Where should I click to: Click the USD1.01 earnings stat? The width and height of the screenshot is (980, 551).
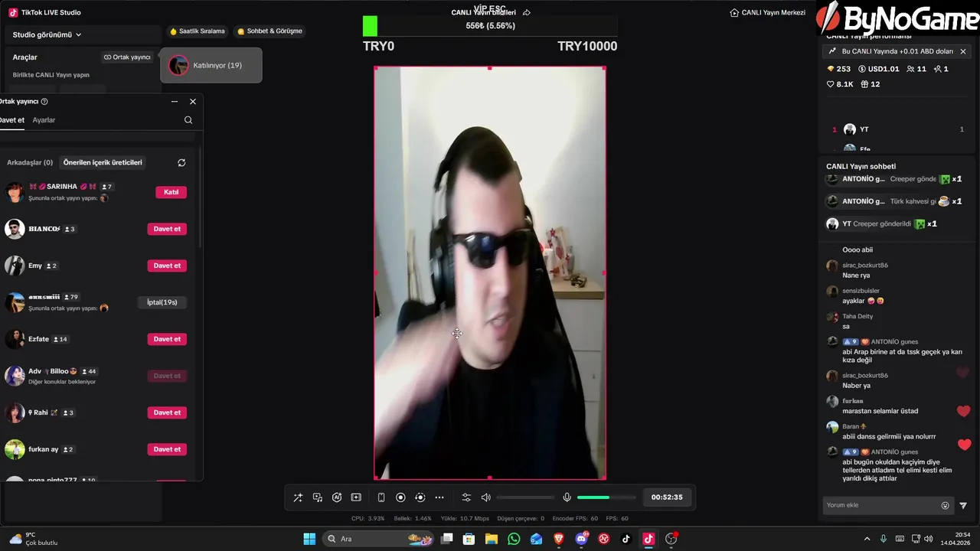coord(878,69)
